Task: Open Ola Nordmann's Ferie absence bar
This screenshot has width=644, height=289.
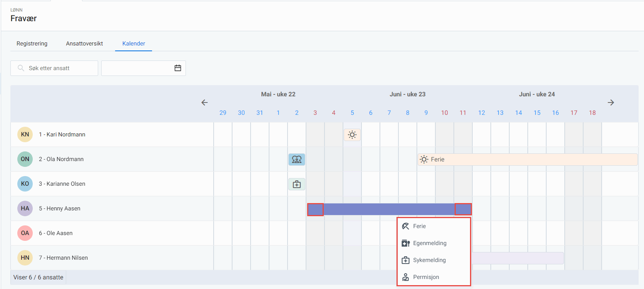Action: [x=527, y=160]
